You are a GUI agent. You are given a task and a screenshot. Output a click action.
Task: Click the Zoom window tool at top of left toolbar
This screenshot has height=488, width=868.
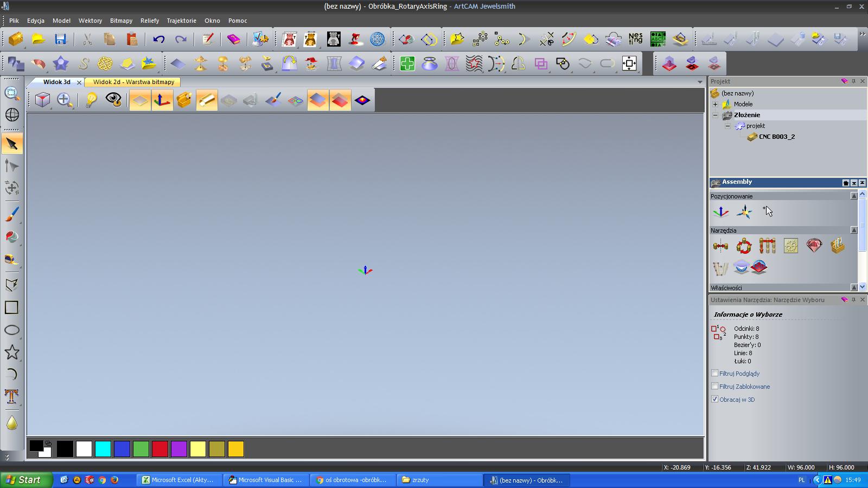pyautogui.click(x=12, y=93)
